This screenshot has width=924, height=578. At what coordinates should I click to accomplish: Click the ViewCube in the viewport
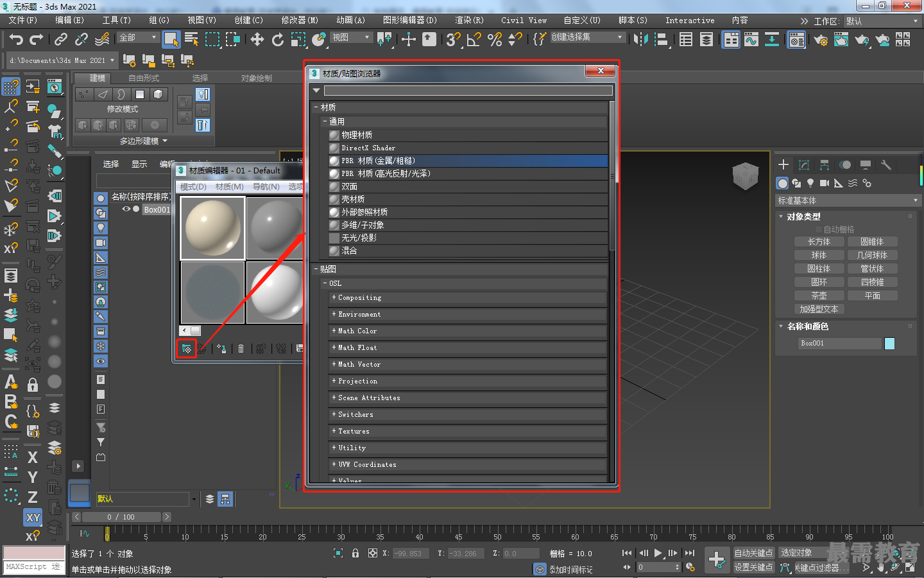point(745,175)
